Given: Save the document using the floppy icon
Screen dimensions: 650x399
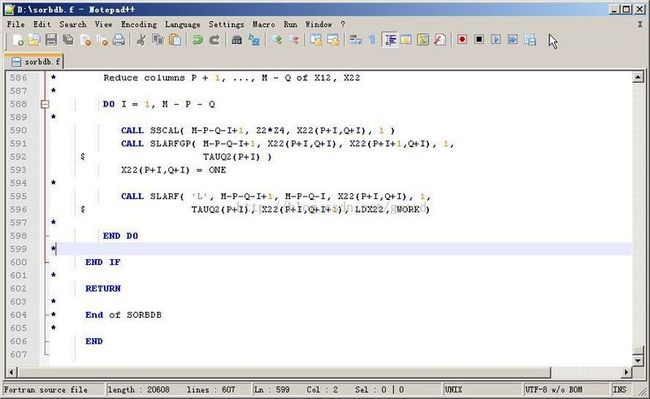Looking at the screenshot, I should coord(51,40).
